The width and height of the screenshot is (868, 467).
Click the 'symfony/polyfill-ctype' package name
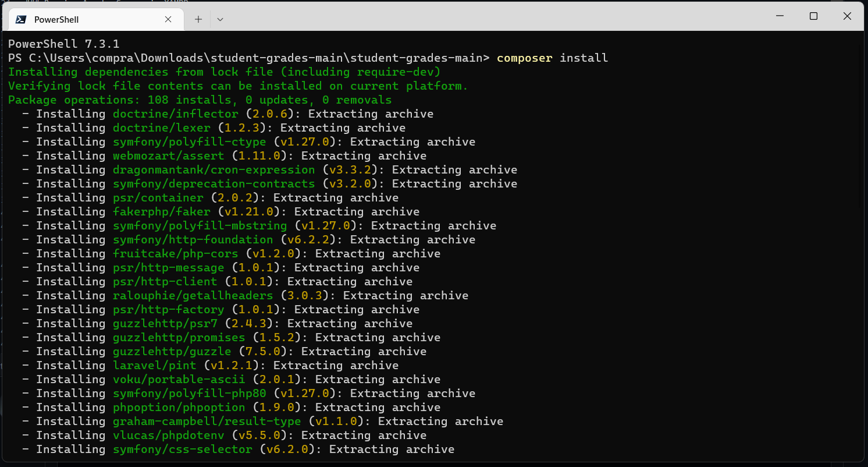point(190,141)
